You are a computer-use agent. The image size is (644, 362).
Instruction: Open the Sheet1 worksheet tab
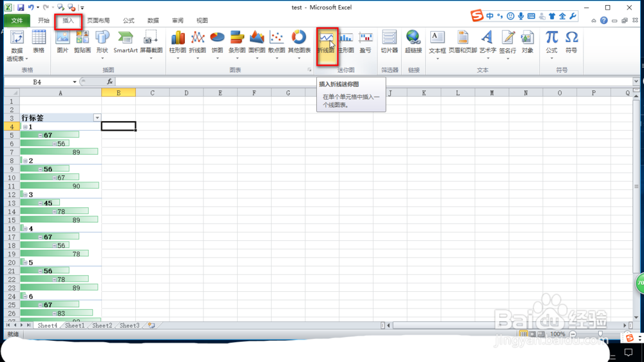75,325
